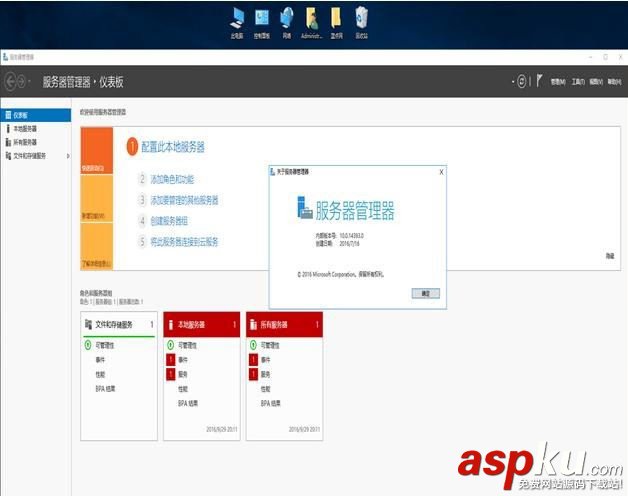
Task: Open the Administrator folder desktop icon
Action: click(x=312, y=23)
